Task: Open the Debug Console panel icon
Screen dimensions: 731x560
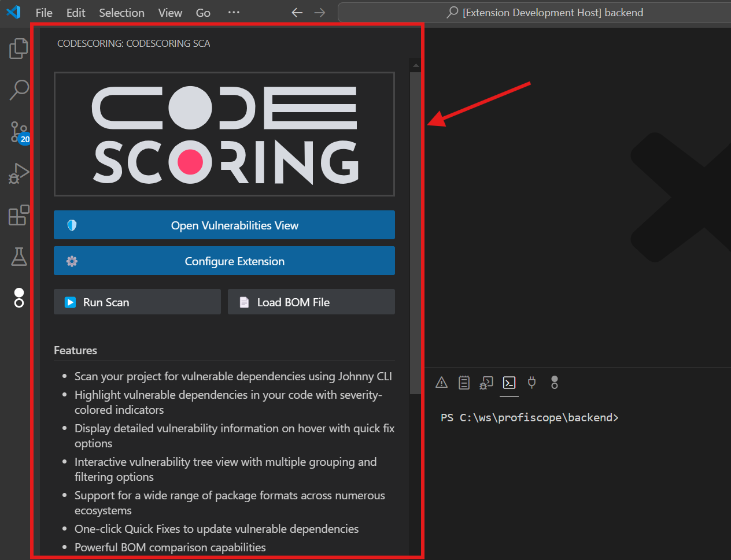Action: point(486,383)
